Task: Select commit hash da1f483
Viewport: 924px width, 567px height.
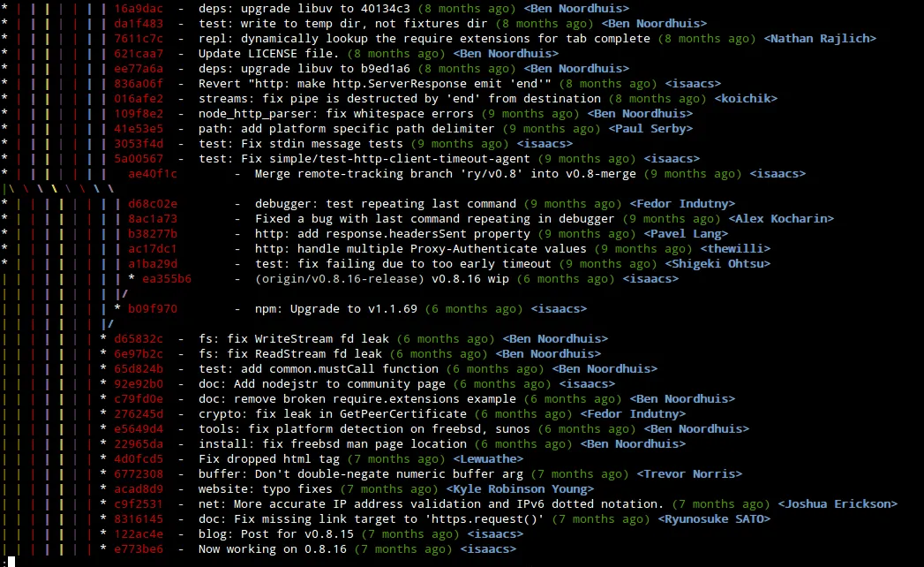Action: click(139, 24)
